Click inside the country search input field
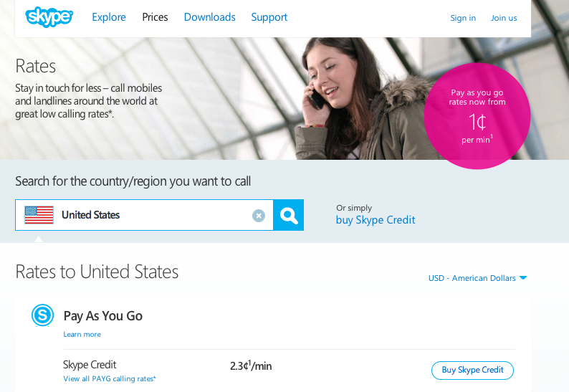The height and width of the screenshot is (392, 569). pyautogui.click(x=153, y=215)
